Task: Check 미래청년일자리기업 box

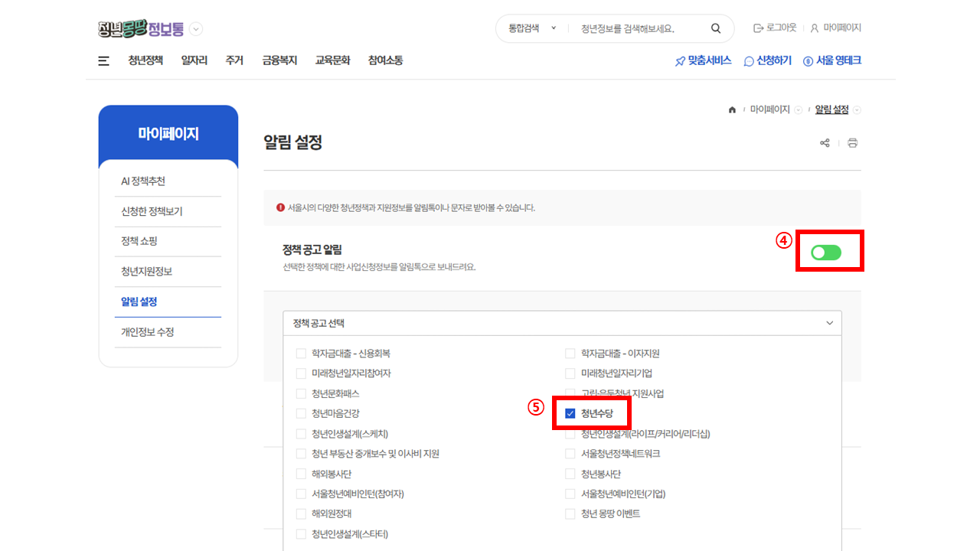Action: click(570, 373)
